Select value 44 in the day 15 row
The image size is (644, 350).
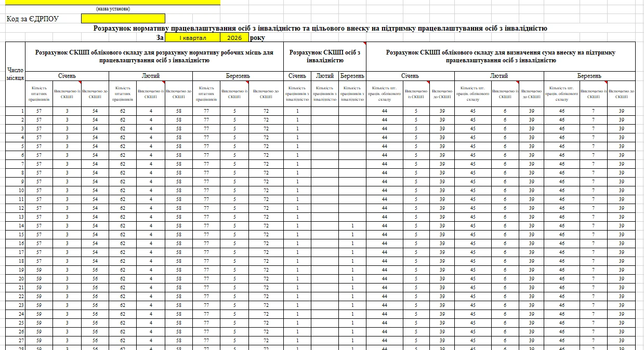click(385, 235)
